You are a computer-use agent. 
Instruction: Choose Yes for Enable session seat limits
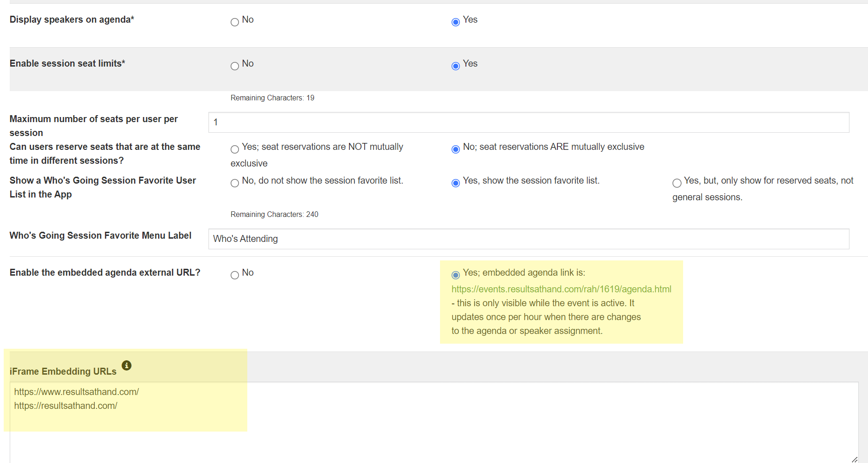click(456, 66)
